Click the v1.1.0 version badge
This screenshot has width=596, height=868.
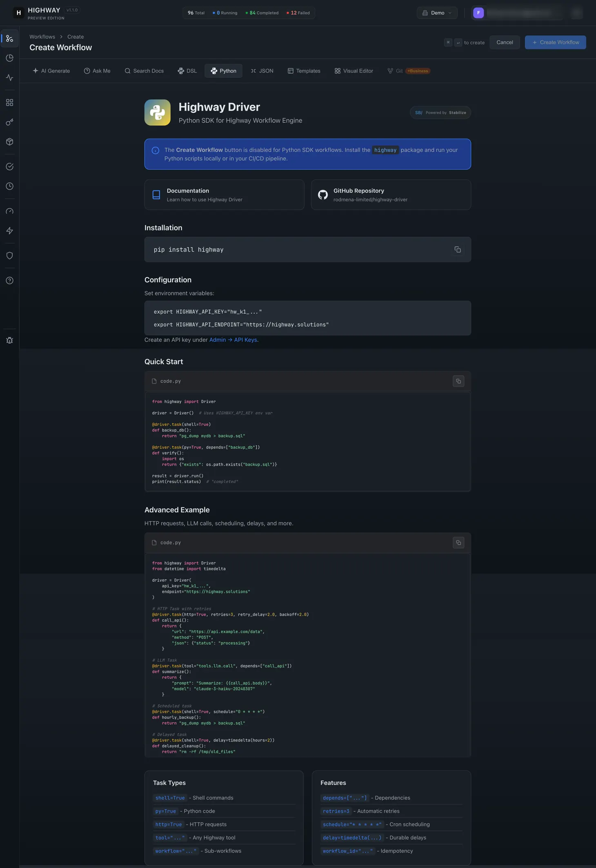point(72,10)
